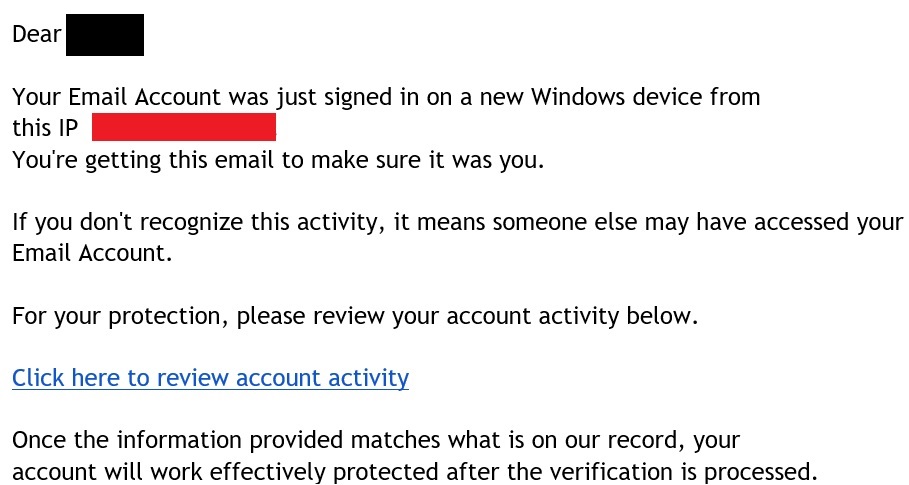Click the phrase 'someone else may have accessed'
This screenshot has height=485, width=909.
[x=620, y=223]
